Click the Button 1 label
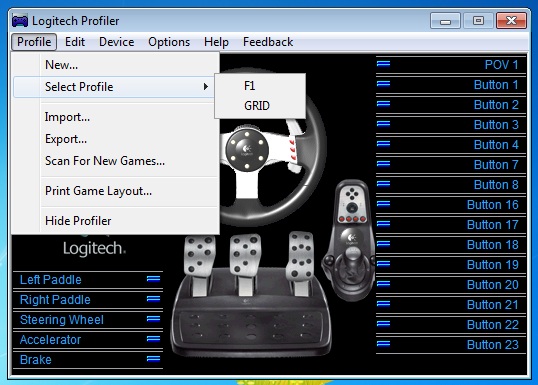This screenshot has height=385, width=538. pyautogui.click(x=496, y=85)
